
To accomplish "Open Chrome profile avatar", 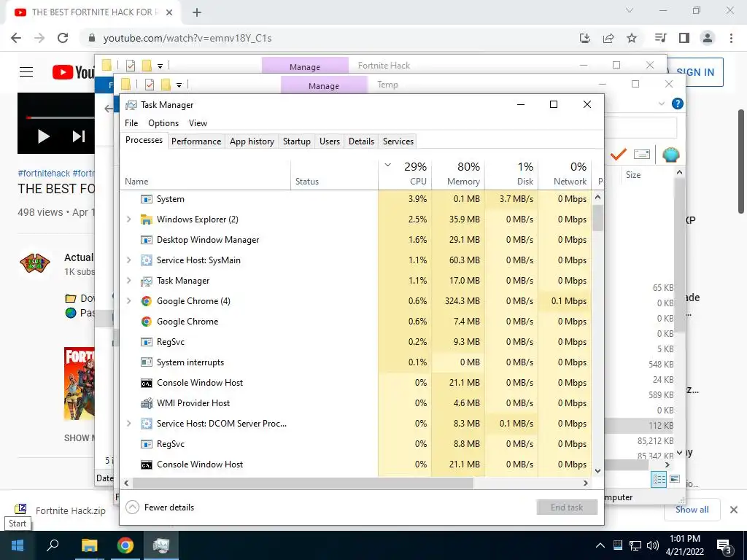I will click(x=708, y=38).
